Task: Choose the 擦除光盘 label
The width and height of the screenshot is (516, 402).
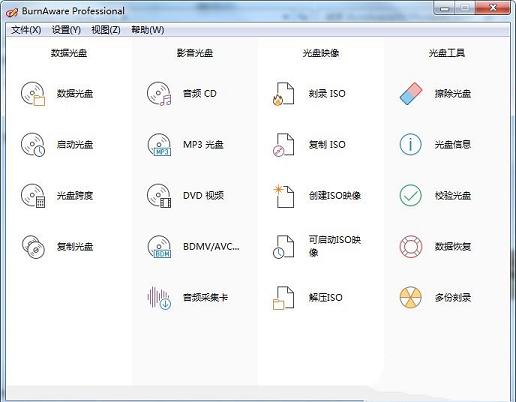Action: (453, 94)
